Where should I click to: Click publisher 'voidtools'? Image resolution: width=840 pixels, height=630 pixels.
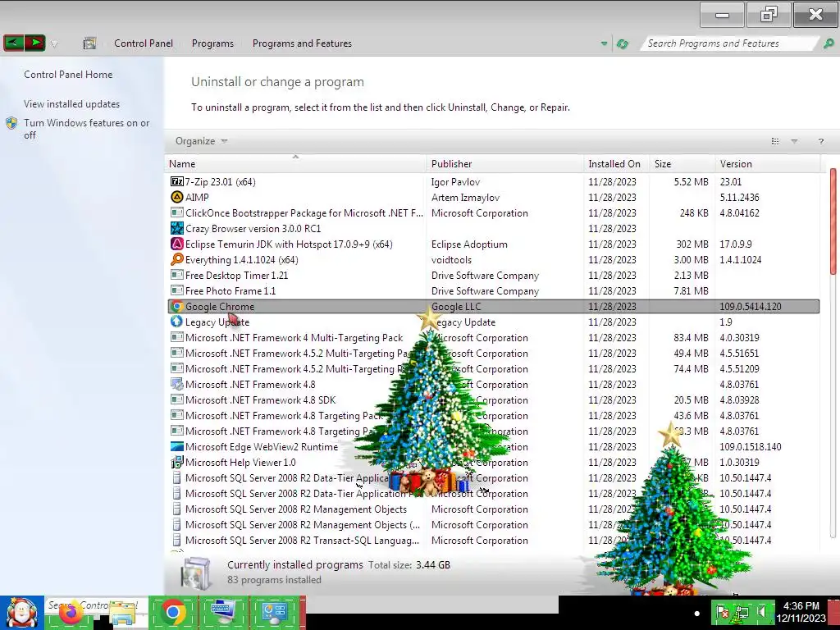point(451,260)
